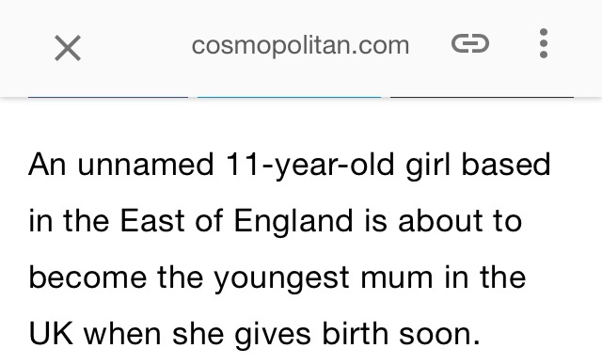Click the word "girl" in the first line

(x=427, y=166)
